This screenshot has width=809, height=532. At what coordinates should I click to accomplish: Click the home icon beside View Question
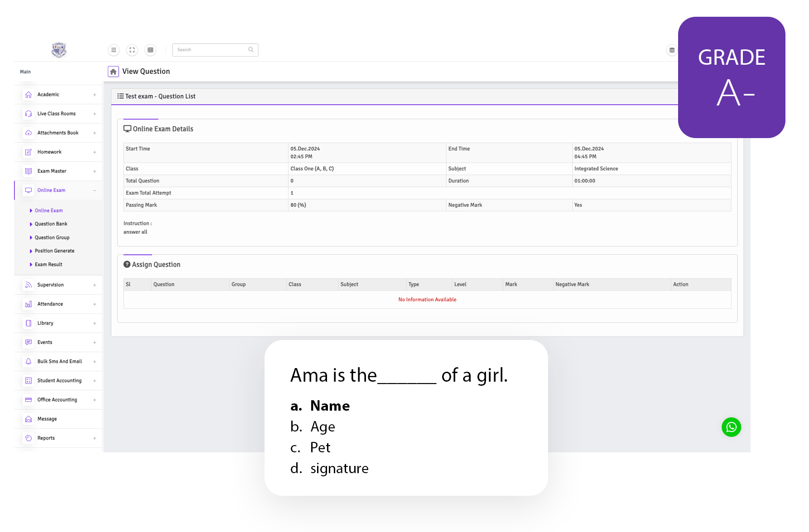[113, 72]
